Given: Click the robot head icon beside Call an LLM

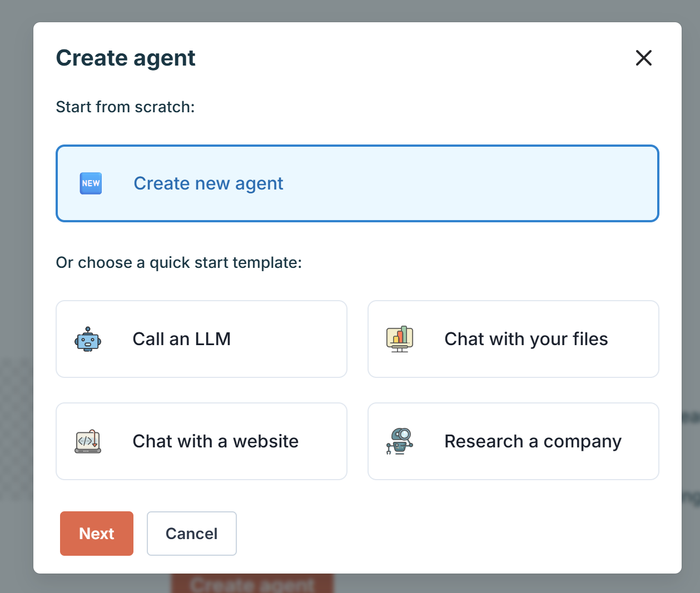Looking at the screenshot, I should coord(88,339).
